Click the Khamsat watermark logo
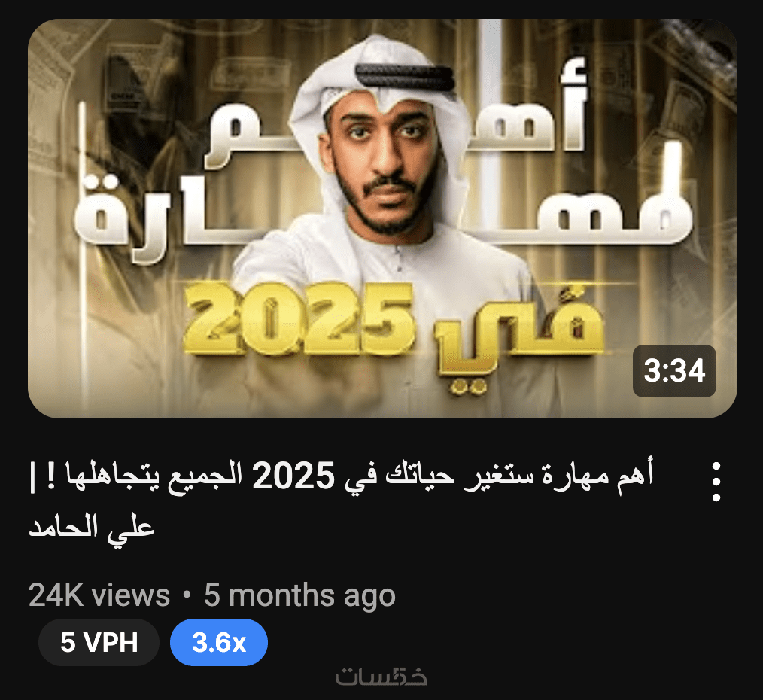 (x=381, y=677)
